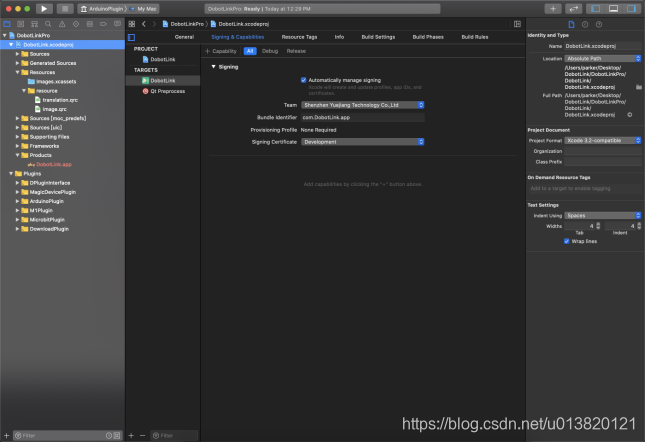Open the Breakpoint navigator icon
The width and height of the screenshot is (645, 443).
103,24
